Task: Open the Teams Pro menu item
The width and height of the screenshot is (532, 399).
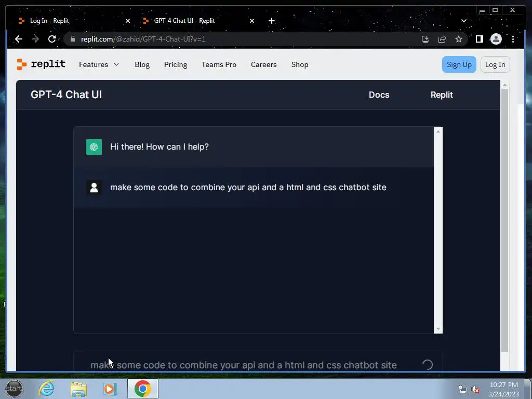Action: 219,64
